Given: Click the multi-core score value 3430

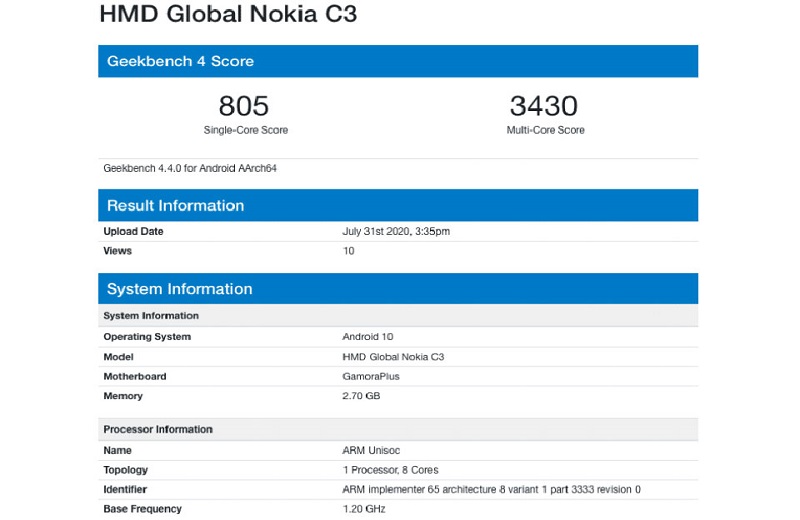Looking at the screenshot, I should click(x=544, y=106).
